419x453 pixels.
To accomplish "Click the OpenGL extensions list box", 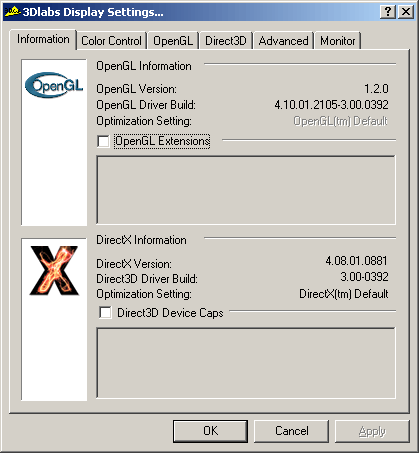I will point(246,190).
